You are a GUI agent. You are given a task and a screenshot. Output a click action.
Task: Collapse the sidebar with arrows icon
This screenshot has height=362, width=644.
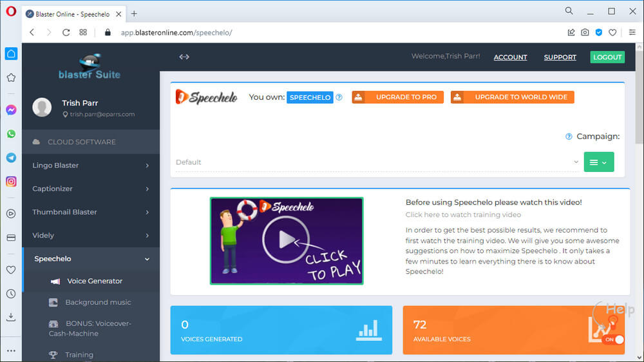[184, 57]
